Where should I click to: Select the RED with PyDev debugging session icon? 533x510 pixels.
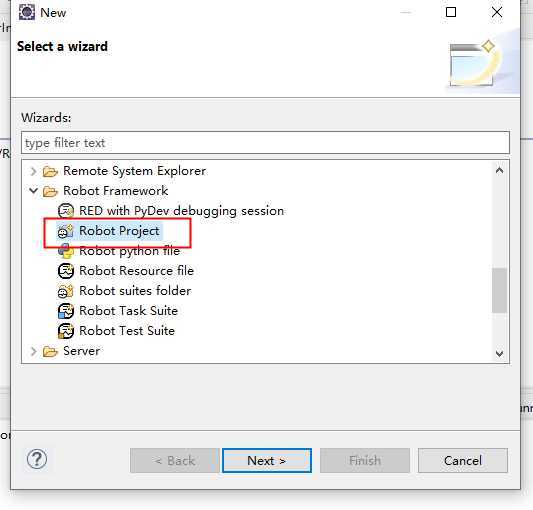pos(65,211)
